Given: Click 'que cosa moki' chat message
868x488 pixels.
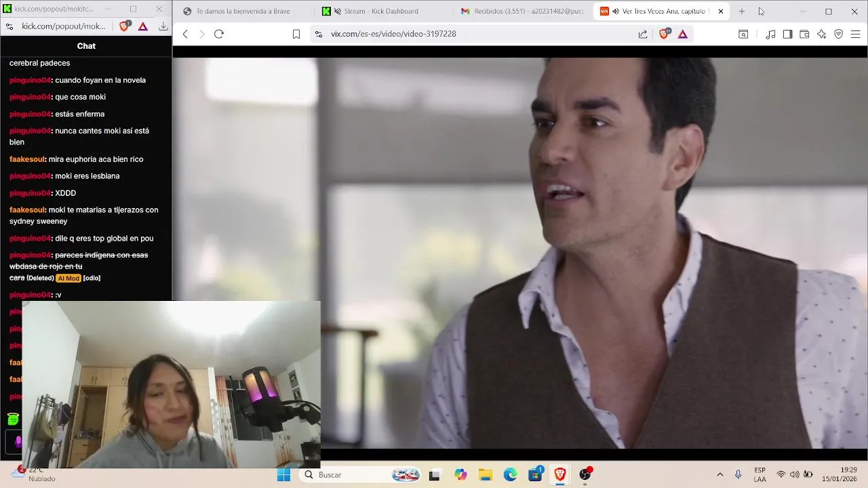Looking at the screenshot, I should coord(80,97).
